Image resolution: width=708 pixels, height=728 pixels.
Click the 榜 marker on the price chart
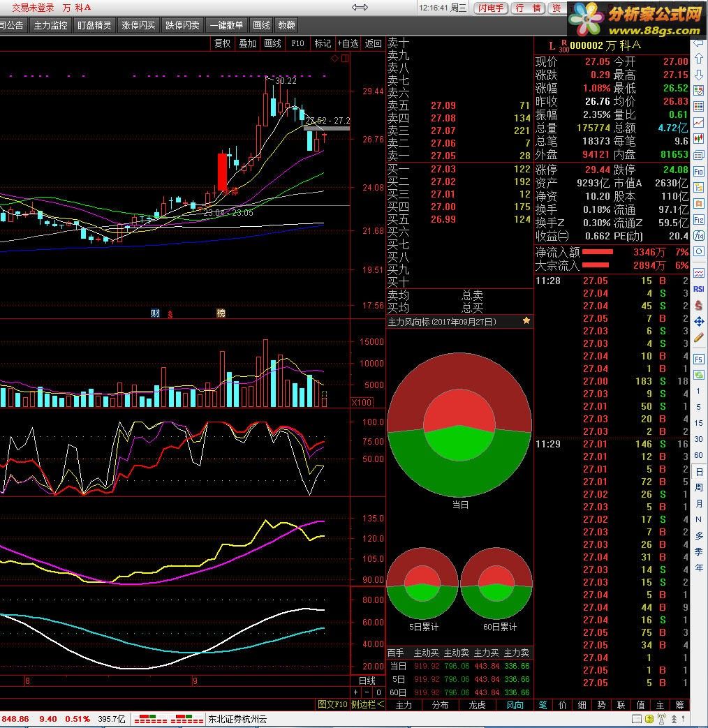click(x=221, y=313)
